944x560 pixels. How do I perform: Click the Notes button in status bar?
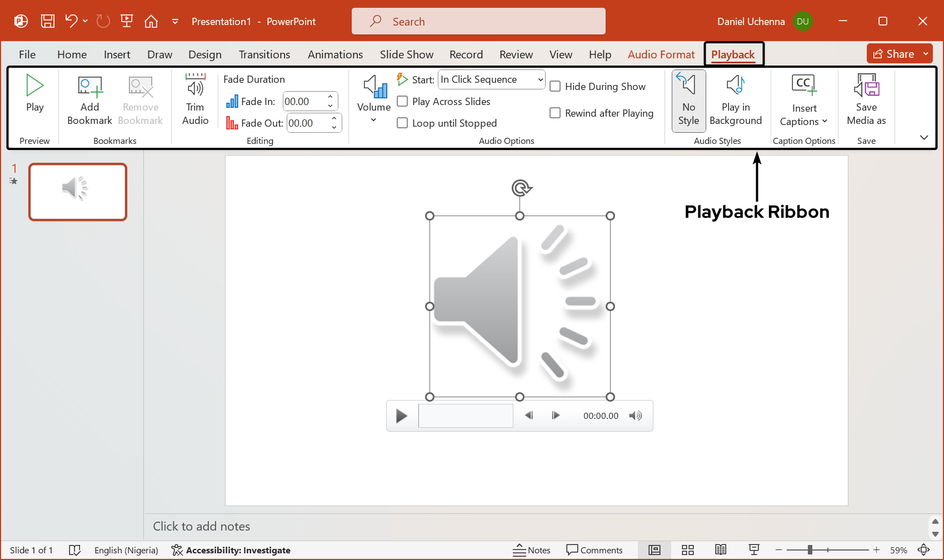532,550
